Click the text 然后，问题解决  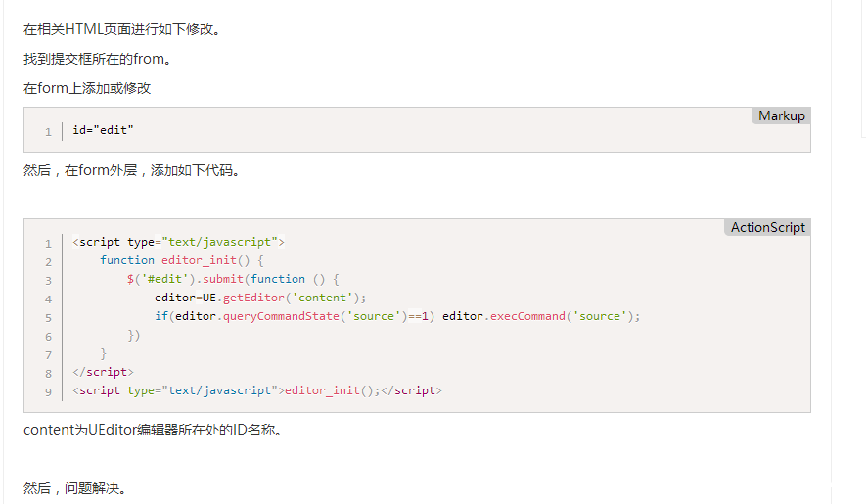click(75, 488)
